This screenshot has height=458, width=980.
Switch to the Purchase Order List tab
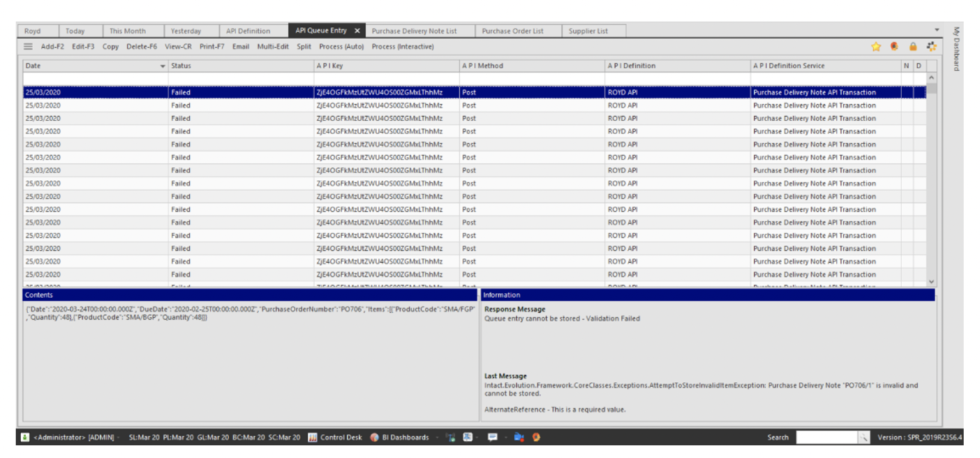[x=516, y=30]
